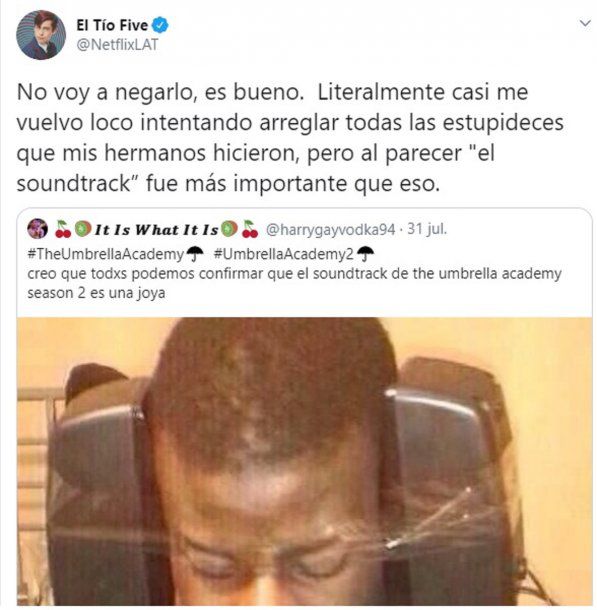597x610 pixels.
Task: Open El Tío Five profile avatar
Action: [x=41, y=35]
